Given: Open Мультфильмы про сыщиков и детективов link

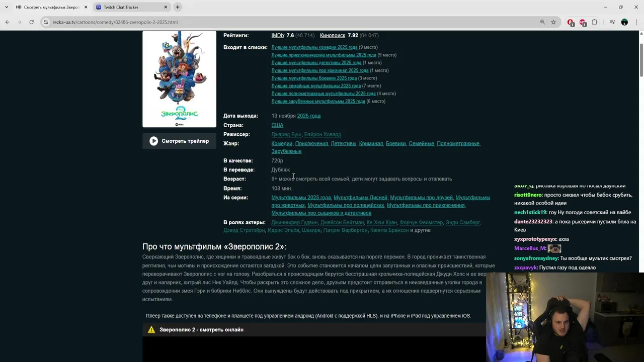Looking at the screenshot, I should (x=321, y=213).
